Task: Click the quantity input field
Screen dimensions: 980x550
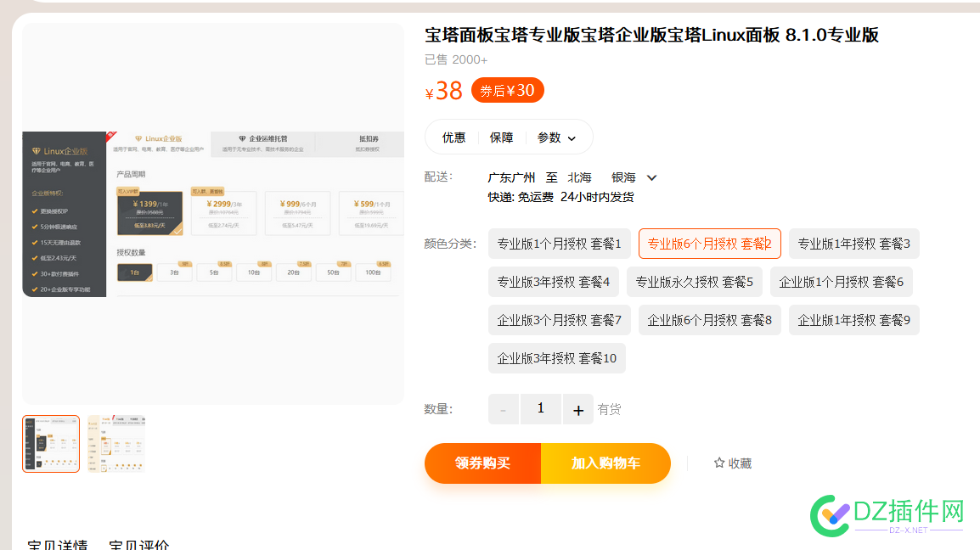Action: click(x=541, y=409)
